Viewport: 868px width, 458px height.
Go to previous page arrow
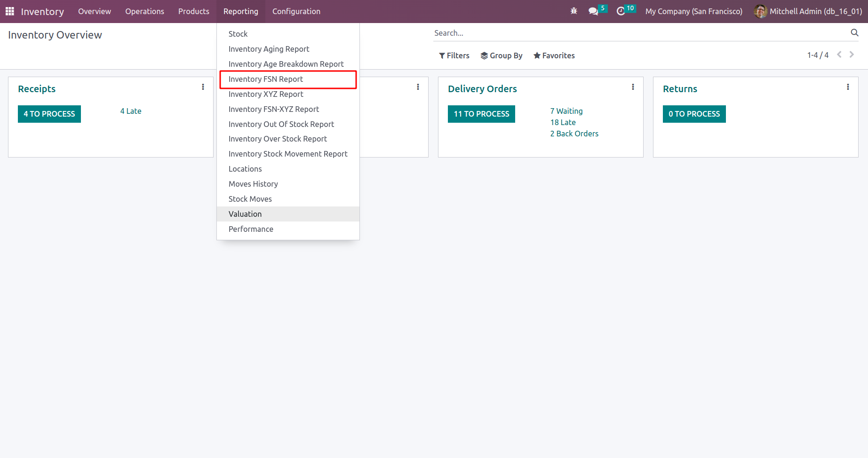(x=839, y=55)
